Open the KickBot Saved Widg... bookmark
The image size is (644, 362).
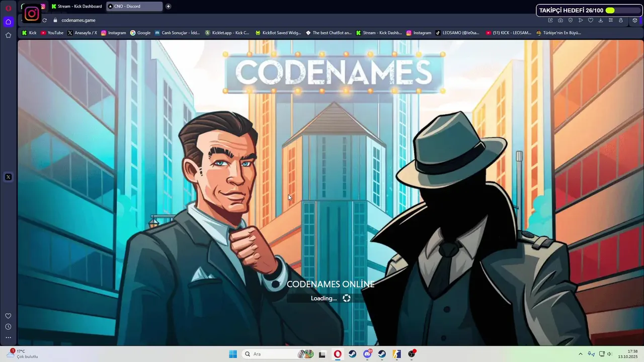[x=278, y=33]
